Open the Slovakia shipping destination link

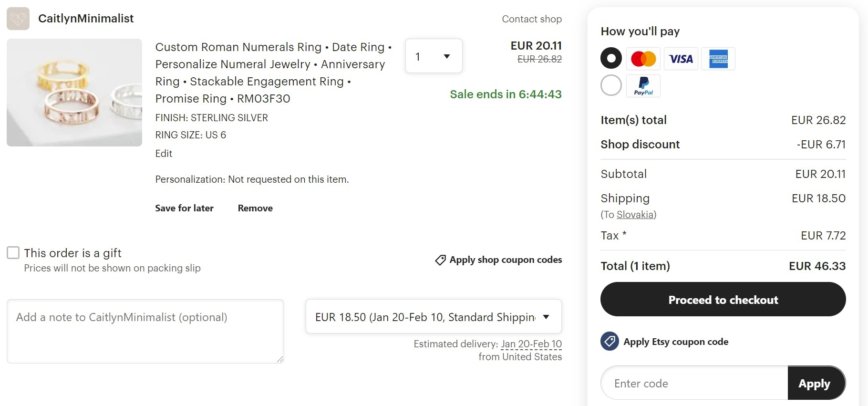pos(635,215)
